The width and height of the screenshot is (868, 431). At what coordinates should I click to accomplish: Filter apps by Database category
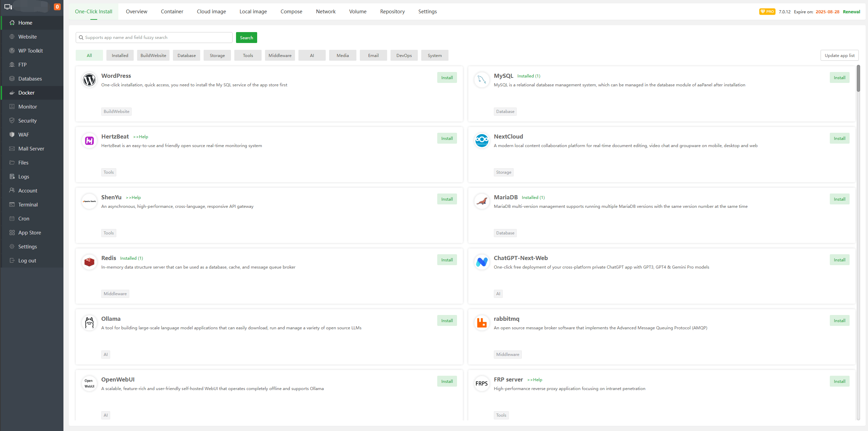click(x=187, y=55)
